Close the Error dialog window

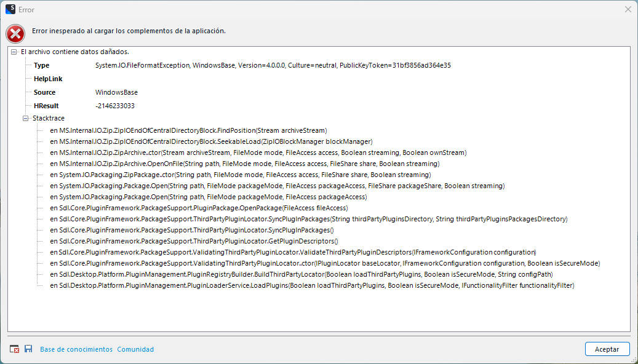click(628, 9)
